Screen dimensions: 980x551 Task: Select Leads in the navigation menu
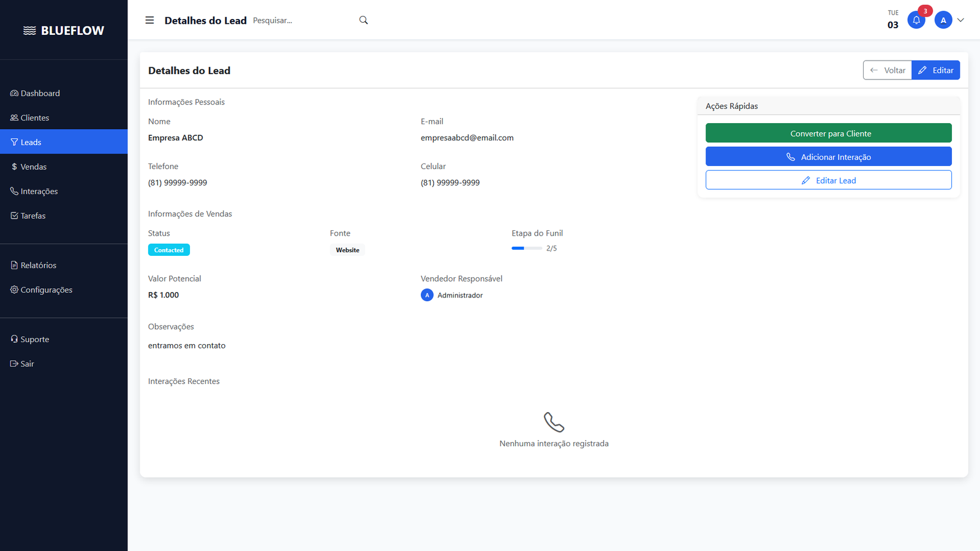point(29,141)
